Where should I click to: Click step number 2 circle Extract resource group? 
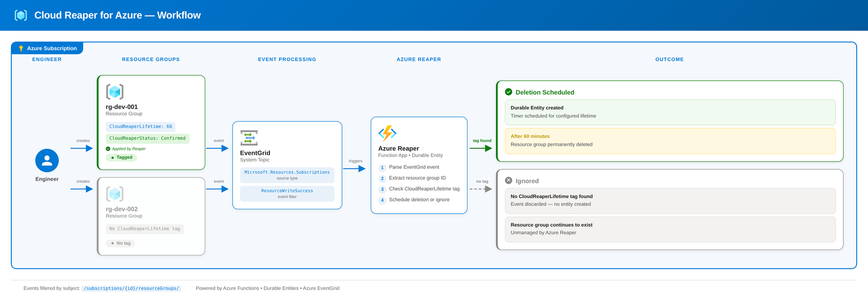point(382,178)
